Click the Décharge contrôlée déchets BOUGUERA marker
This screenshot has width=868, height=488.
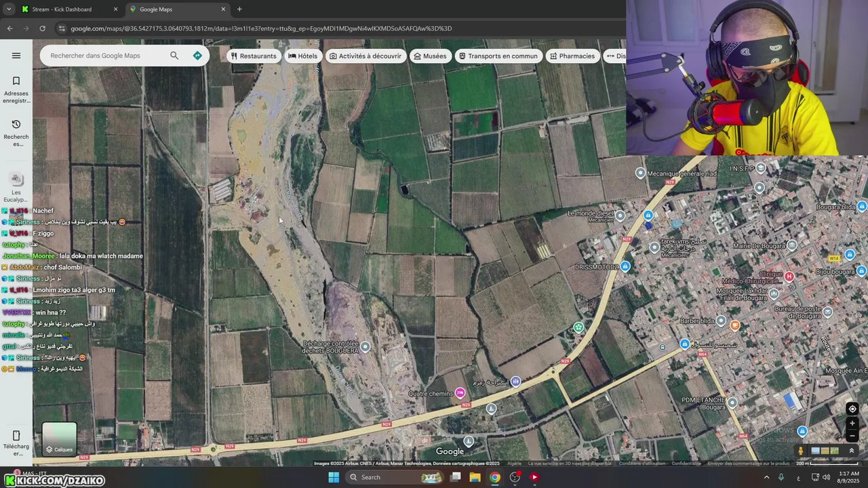(366, 347)
